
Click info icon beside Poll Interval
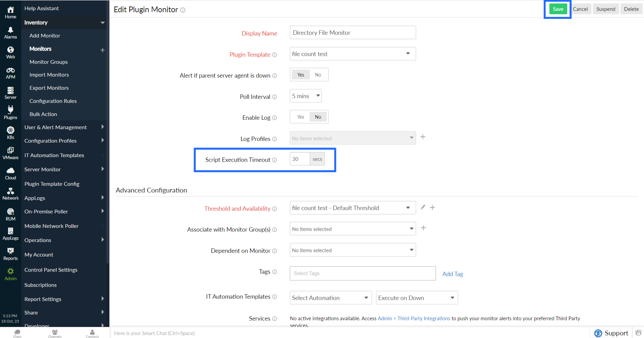pos(274,97)
